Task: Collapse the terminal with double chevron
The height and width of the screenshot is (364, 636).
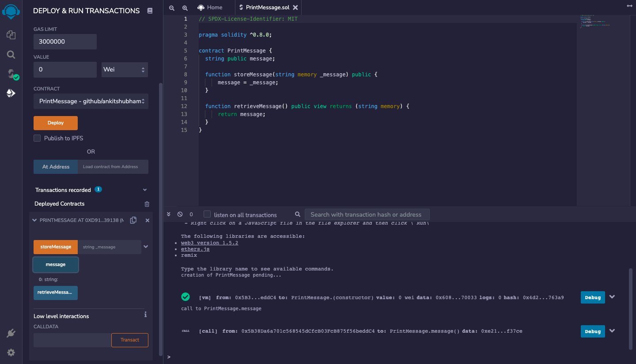Action: point(168,214)
